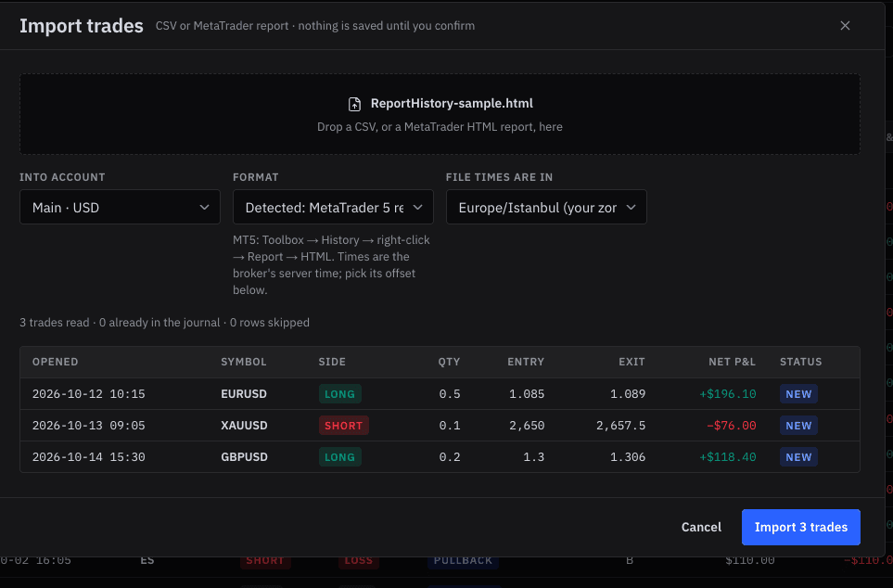Viewport: 893px width, 588px height.
Task: Click the 1.089 exit price
Action: [628, 394]
